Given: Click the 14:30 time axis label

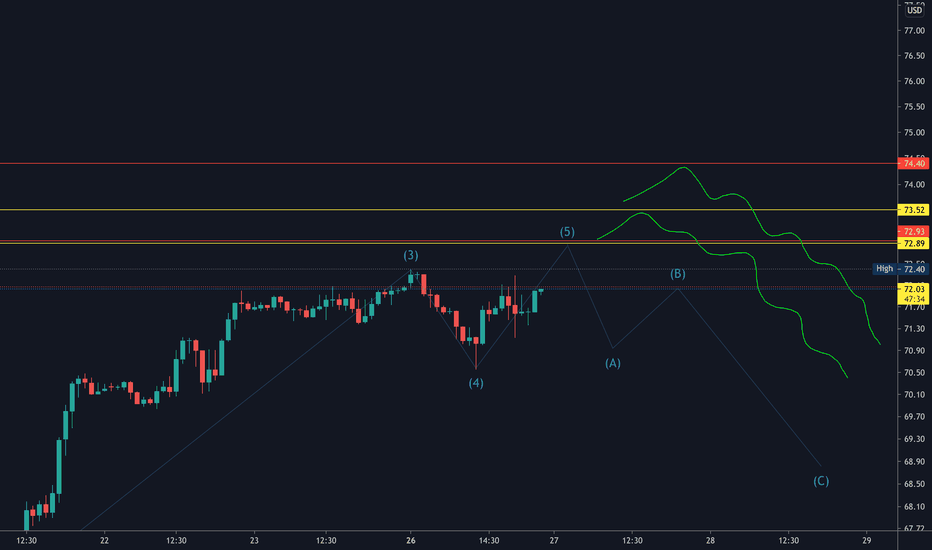Looking at the screenshot, I should point(489,540).
